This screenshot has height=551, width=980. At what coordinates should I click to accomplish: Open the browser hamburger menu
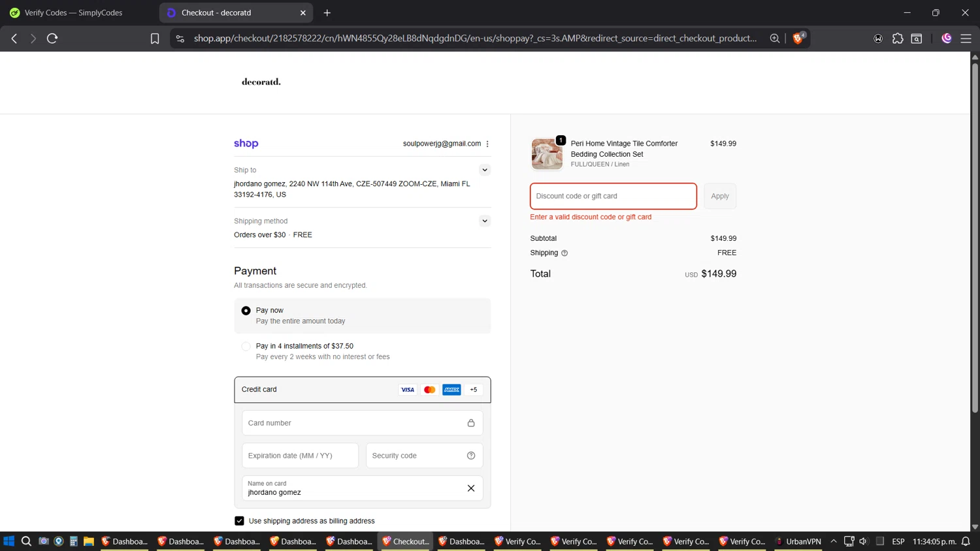coord(966,39)
